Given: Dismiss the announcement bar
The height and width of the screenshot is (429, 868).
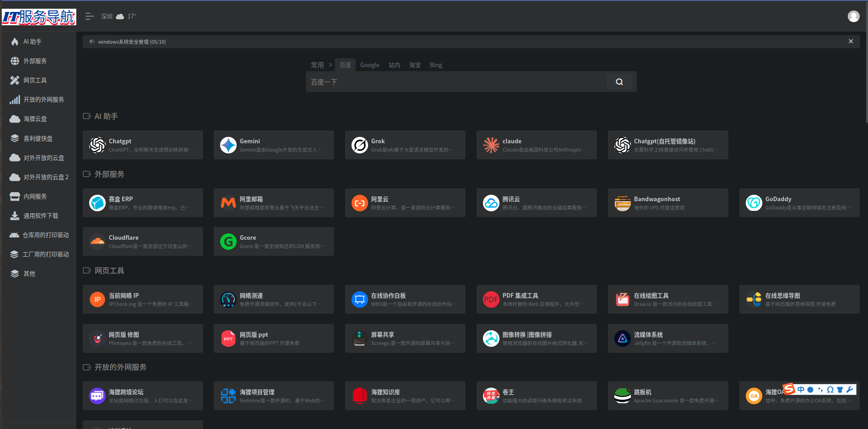Looking at the screenshot, I should [x=851, y=41].
